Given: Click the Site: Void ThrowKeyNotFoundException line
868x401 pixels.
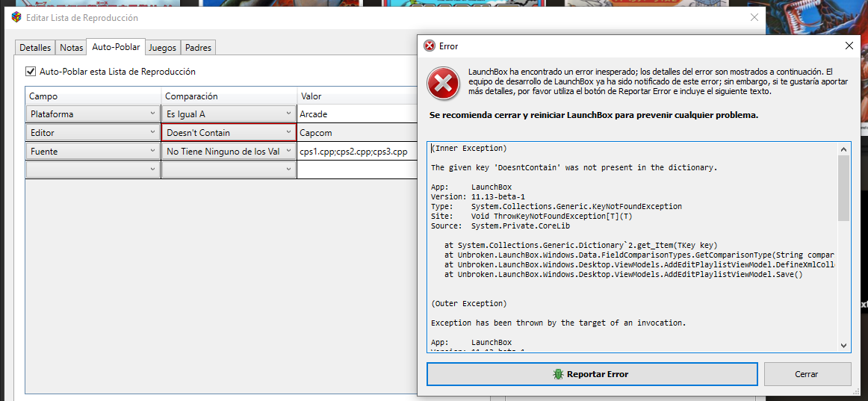Looking at the screenshot, I should pos(531,216).
